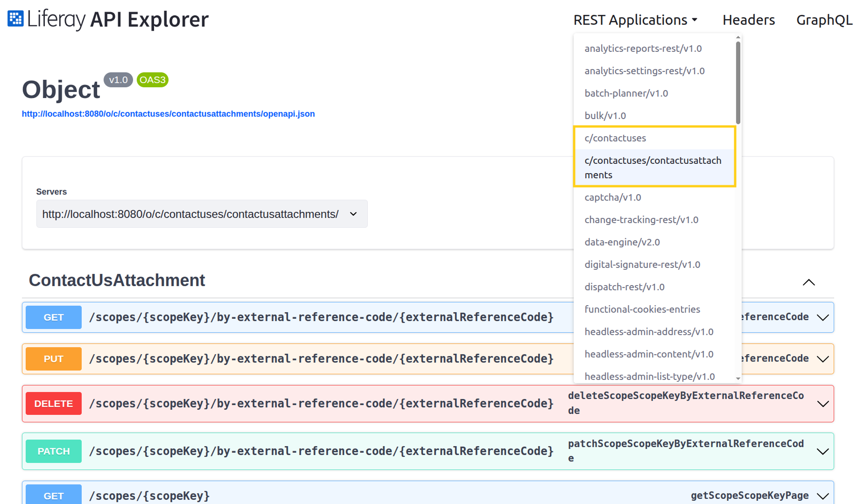Viewport: 864px width, 504px height.
Task: Click the ContactUsAttachment tag heading
Action: pos(117,280)
